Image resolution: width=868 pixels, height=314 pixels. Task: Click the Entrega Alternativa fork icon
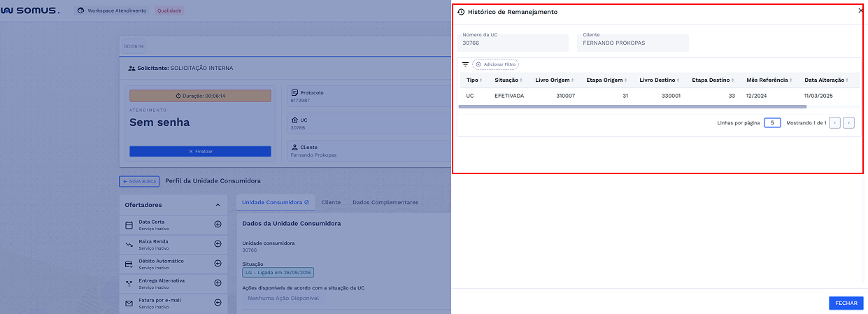pyautogui.click(x=129, y=284)
